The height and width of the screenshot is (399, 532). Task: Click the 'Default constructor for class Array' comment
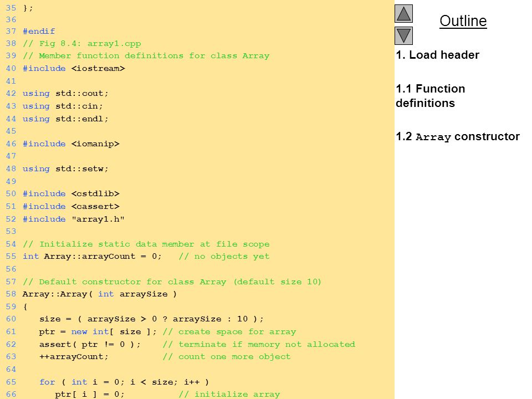[x=172, y=282]
